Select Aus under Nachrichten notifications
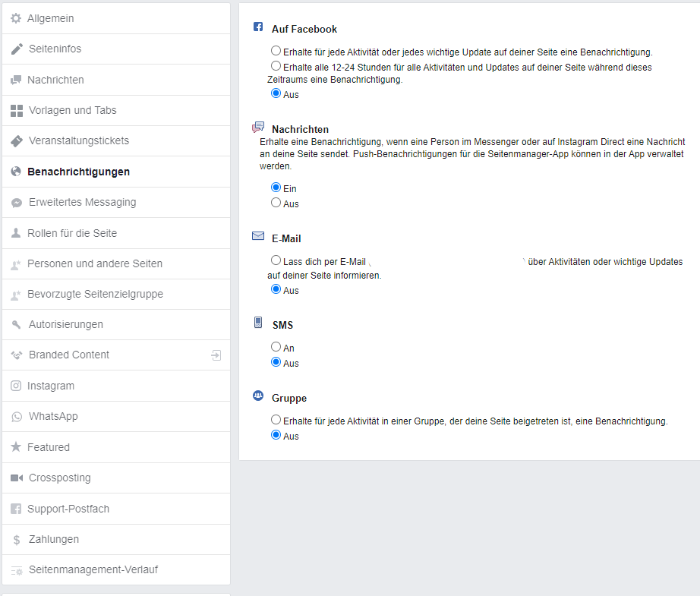 click(x=276, y=202)
